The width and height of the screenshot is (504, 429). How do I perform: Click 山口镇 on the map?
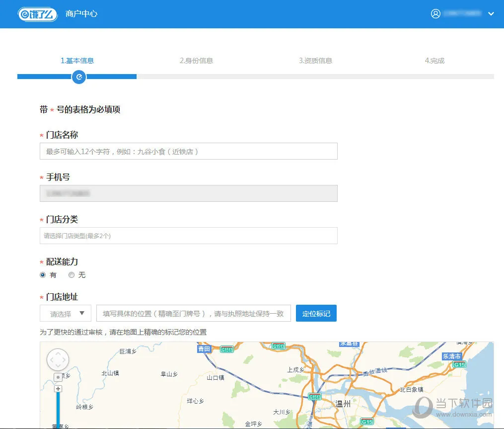pos(216,377)
